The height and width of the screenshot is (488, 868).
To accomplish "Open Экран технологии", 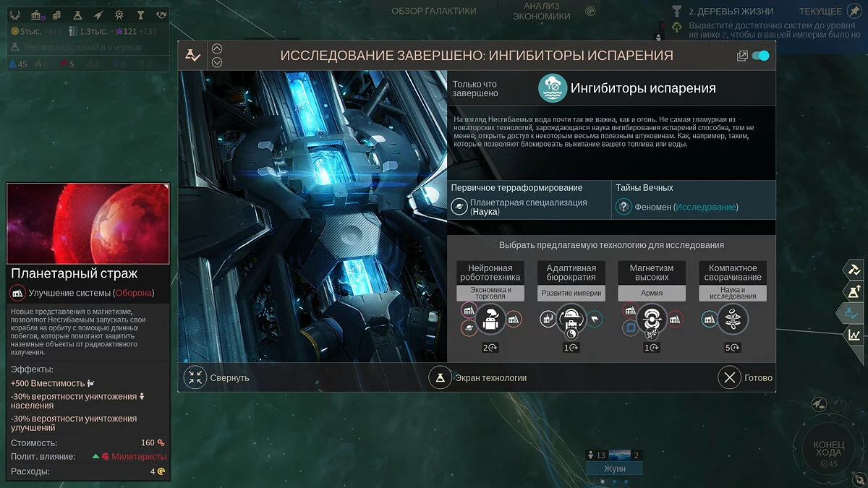I will 478,377.
